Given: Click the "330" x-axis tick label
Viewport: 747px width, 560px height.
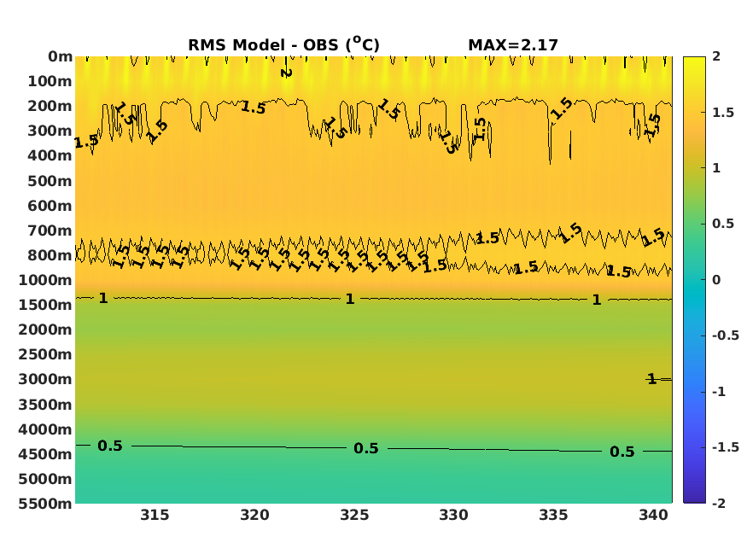Looking at the screenshot, I should coord(453,516).
